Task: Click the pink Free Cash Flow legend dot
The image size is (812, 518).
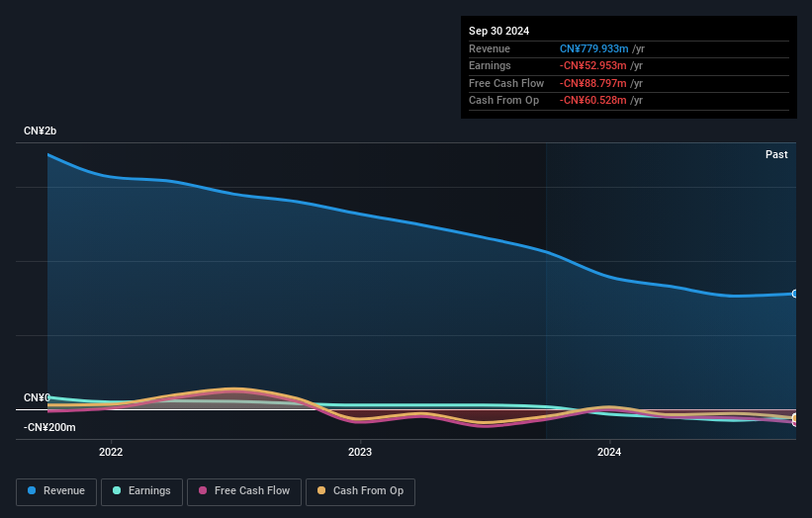Action: [203, 490]
